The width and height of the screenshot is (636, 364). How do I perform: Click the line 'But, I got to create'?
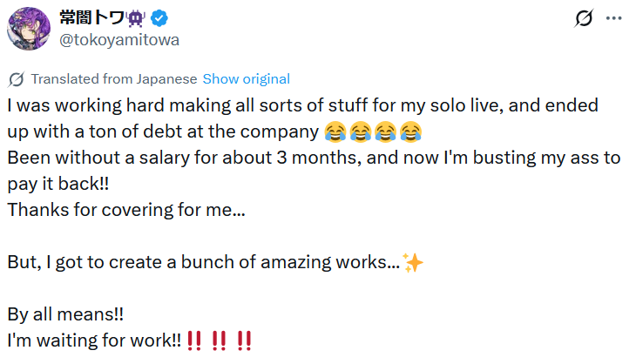(204, 263)
